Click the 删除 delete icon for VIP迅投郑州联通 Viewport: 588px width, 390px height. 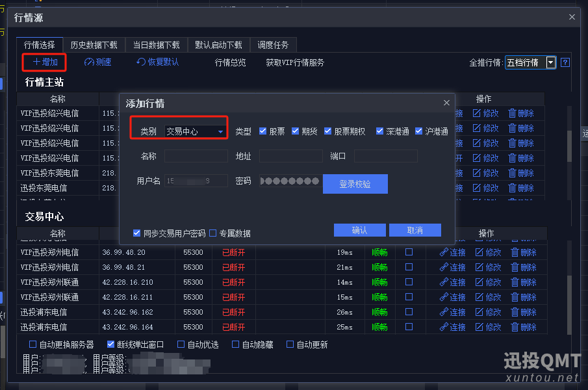(524, 282)
